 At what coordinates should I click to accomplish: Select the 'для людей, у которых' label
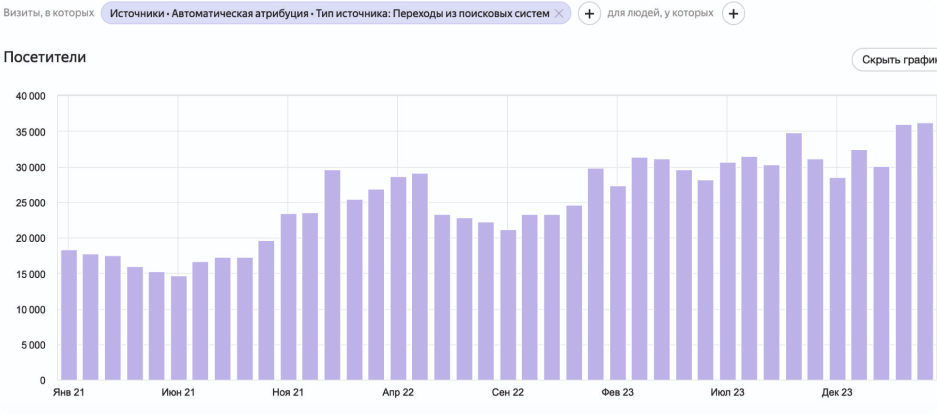[x=660, y=13]
